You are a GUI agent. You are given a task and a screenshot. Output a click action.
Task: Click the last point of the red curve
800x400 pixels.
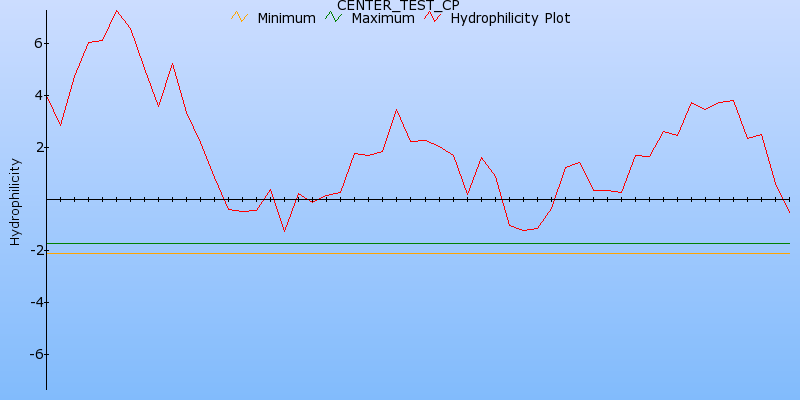(x=789, y=212)
